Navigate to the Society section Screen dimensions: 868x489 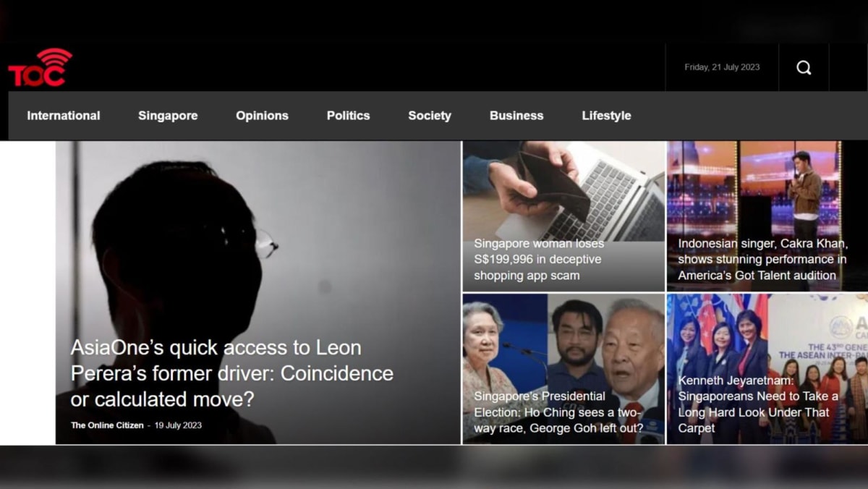point(430,116)
